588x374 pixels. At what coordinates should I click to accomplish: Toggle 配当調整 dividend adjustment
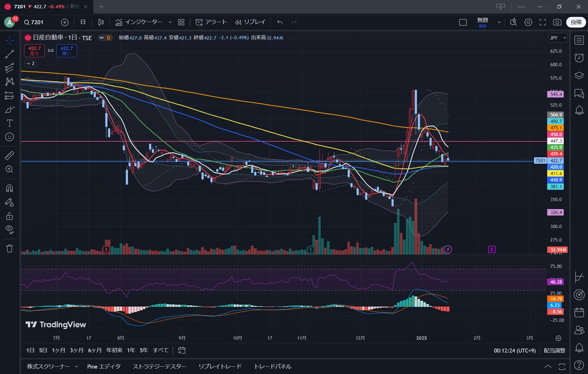pos(554,350)
